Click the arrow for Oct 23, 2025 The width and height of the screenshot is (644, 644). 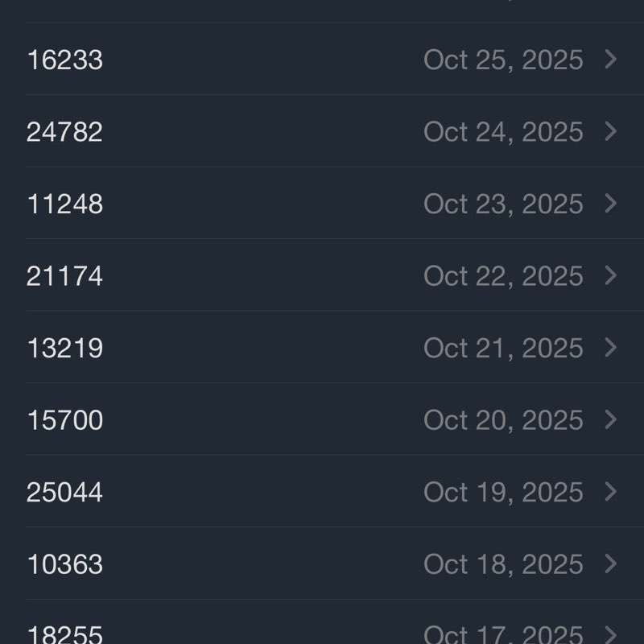click(610, 204)
